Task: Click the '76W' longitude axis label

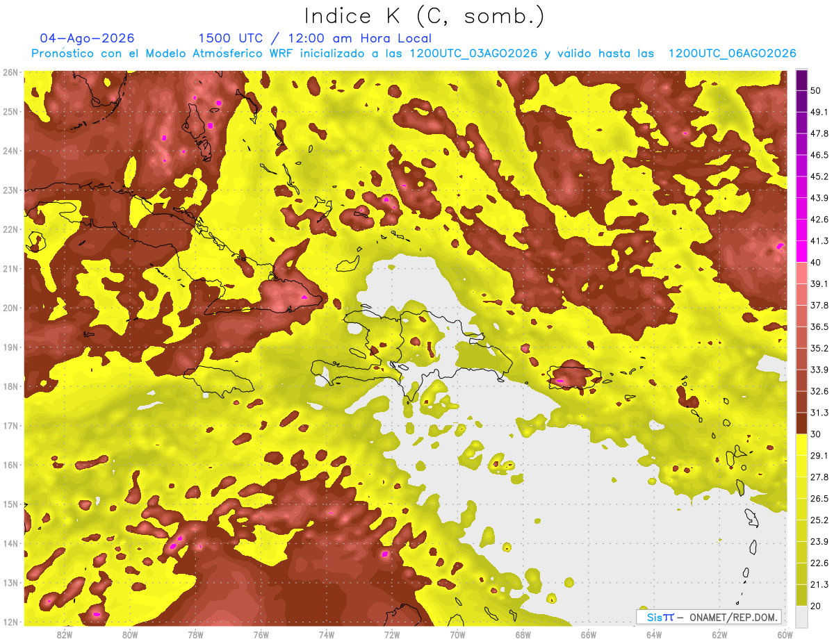Action: point(261,634)
